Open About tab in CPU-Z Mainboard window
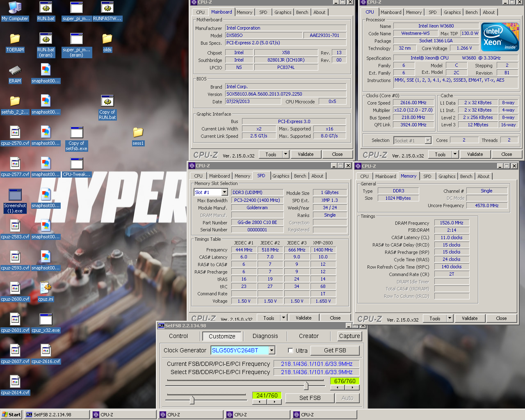This screenshot has width=525, height=420. coord(320,12)
